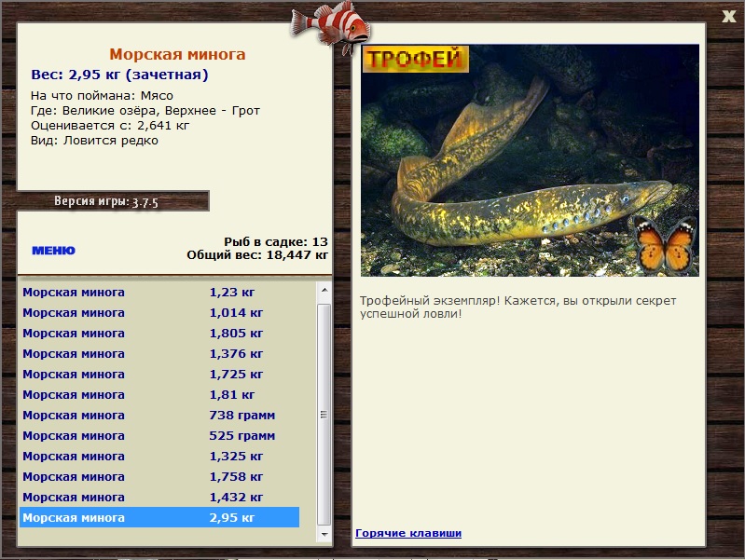Click the Трофейный экземпляр description text
Screen dimensions: 745x560
517,307
